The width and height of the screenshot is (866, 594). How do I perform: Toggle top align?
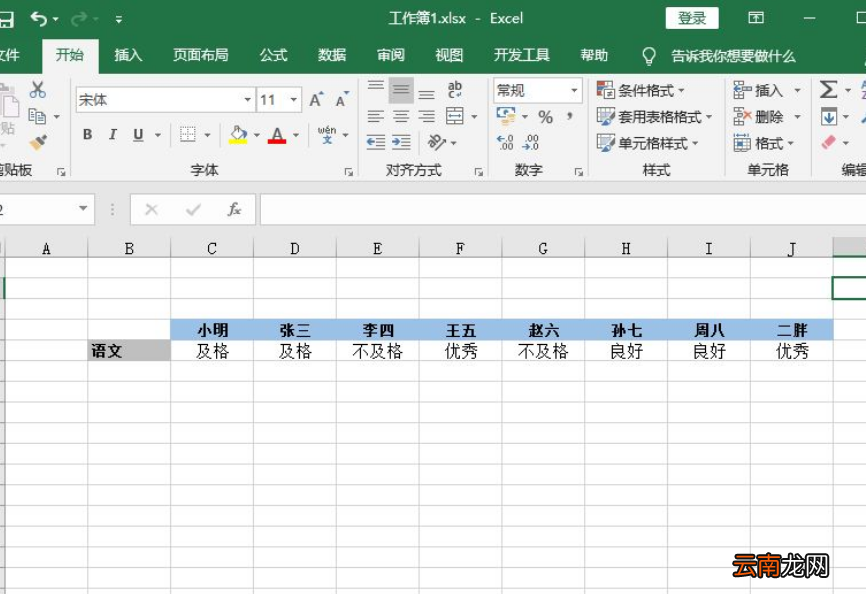pos(376,89)
